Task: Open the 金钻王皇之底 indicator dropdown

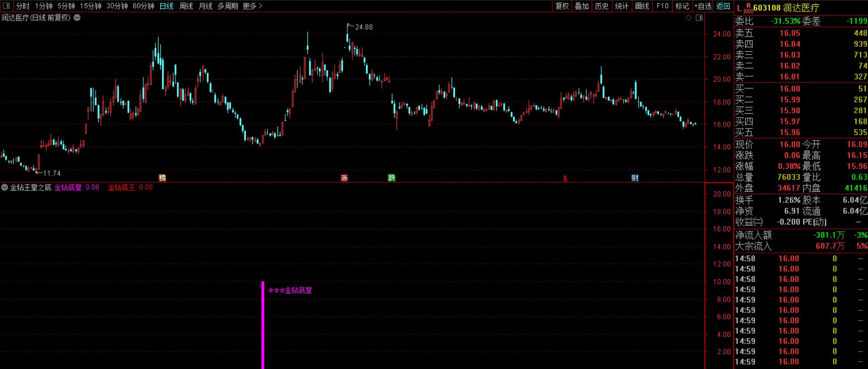Action: pos(5,187)
